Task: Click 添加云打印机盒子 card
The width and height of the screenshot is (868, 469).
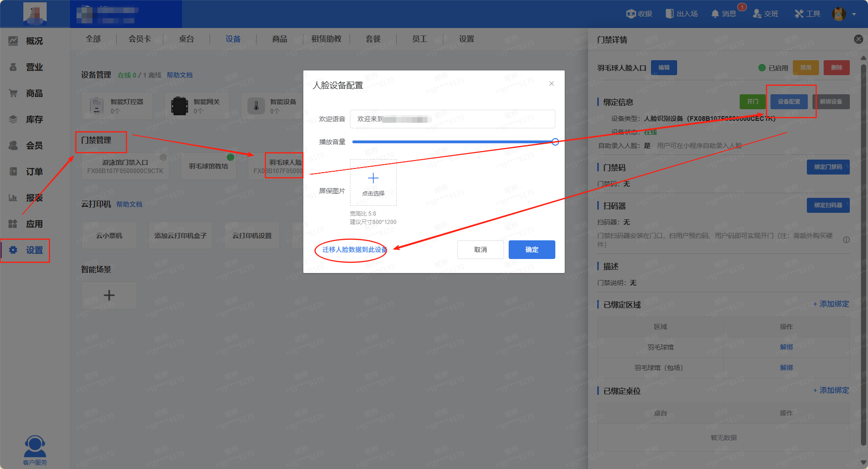Action: pyautogui.click(x=181, y=236)
